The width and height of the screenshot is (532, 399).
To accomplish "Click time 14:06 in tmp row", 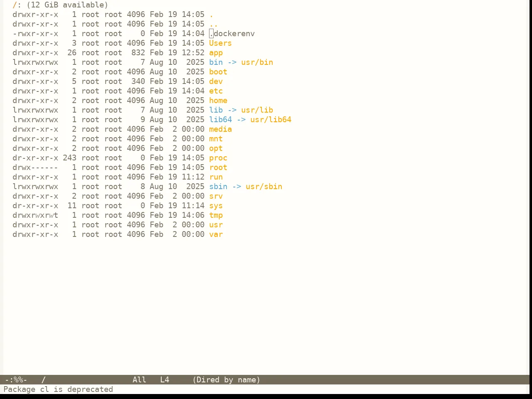I will (x=193, y=215).
